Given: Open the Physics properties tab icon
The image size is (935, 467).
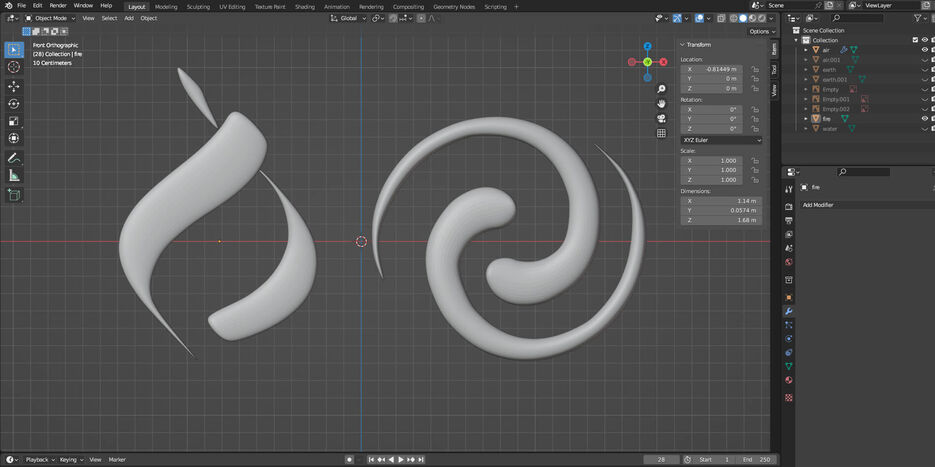Looking at the screenshot, I should coord(789,339).
